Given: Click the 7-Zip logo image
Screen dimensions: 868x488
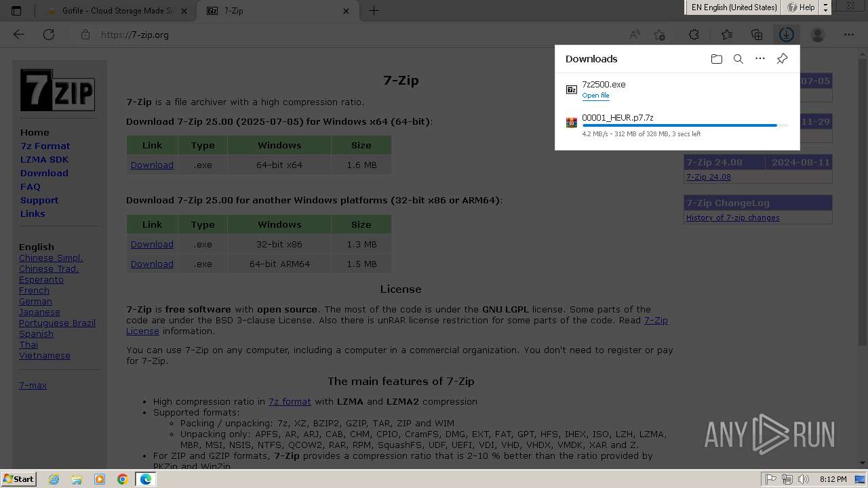Looking at the screenshot, I should coord(57,90).
